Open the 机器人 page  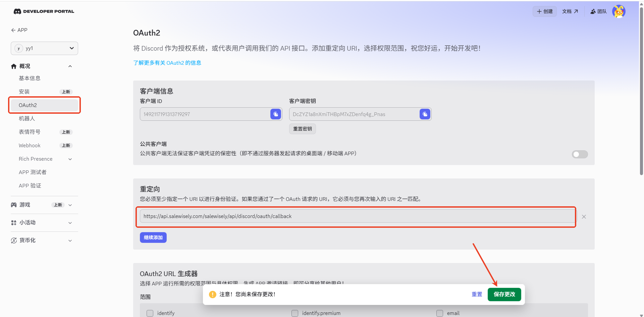(27, 118)
